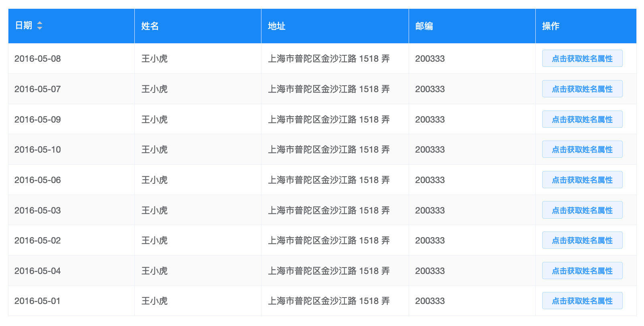Click postcode 200333 in the 2016-05-09 row

click(430, 119)
